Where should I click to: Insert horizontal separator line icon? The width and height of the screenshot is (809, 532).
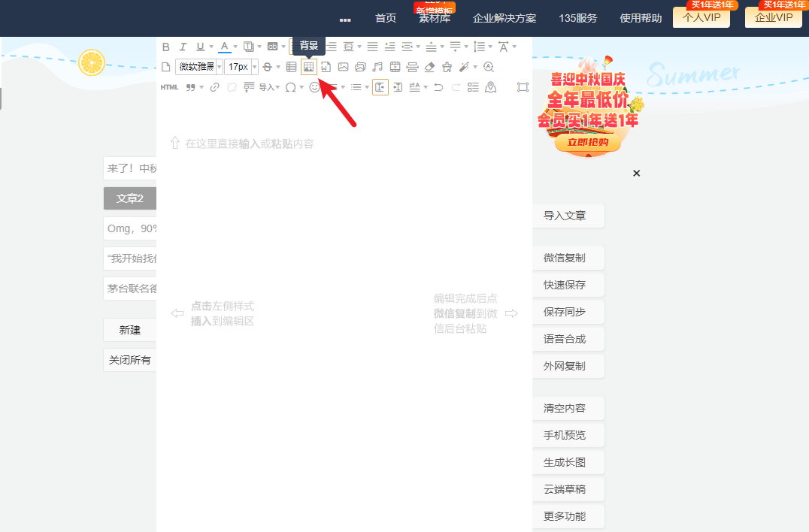tap(412, 67)
